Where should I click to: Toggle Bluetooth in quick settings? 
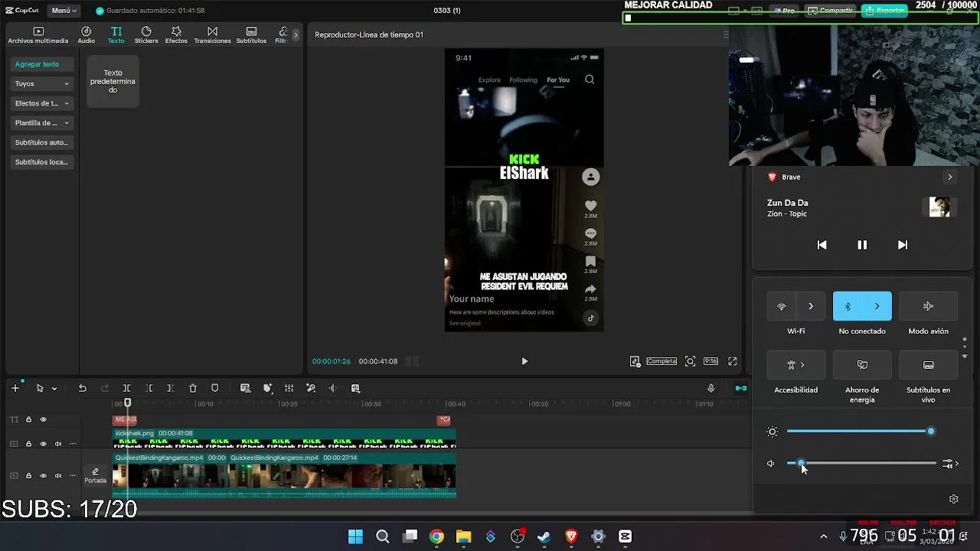tap(848, 306)
